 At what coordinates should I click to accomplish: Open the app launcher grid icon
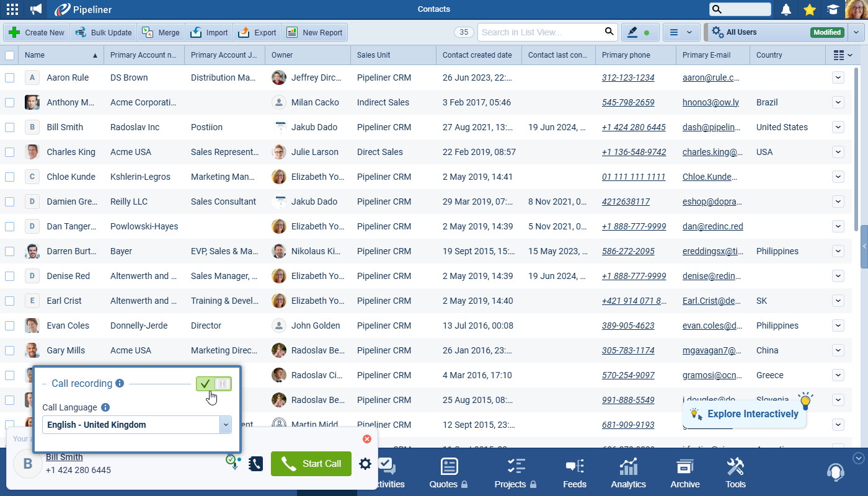(12, 9)
